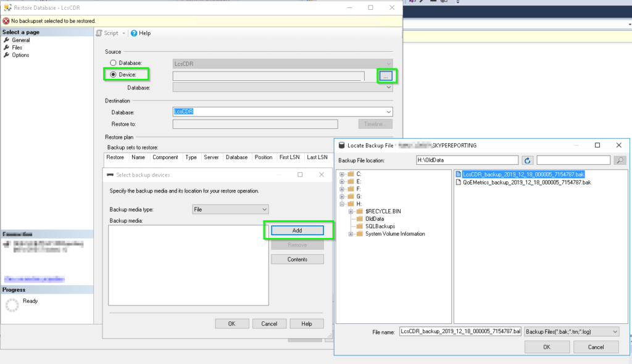Click the First LSN column header

tap(289, 157)
